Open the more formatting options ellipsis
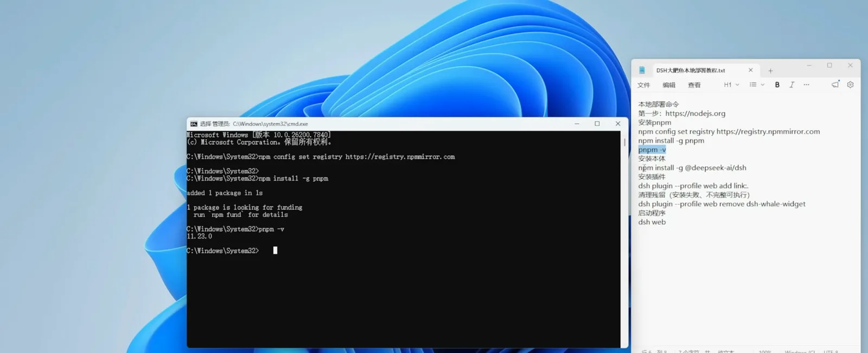 807,85
